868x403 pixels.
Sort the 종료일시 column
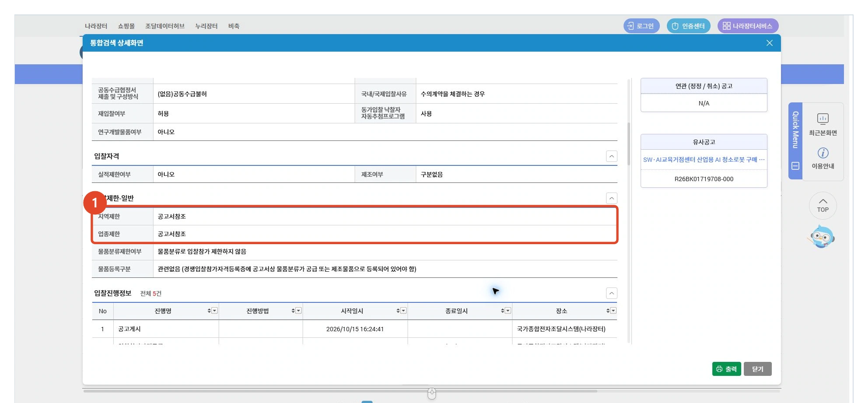point(502,311)
